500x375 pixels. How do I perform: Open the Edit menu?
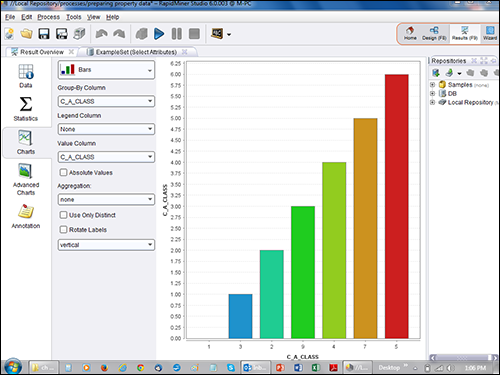point(27,17)
